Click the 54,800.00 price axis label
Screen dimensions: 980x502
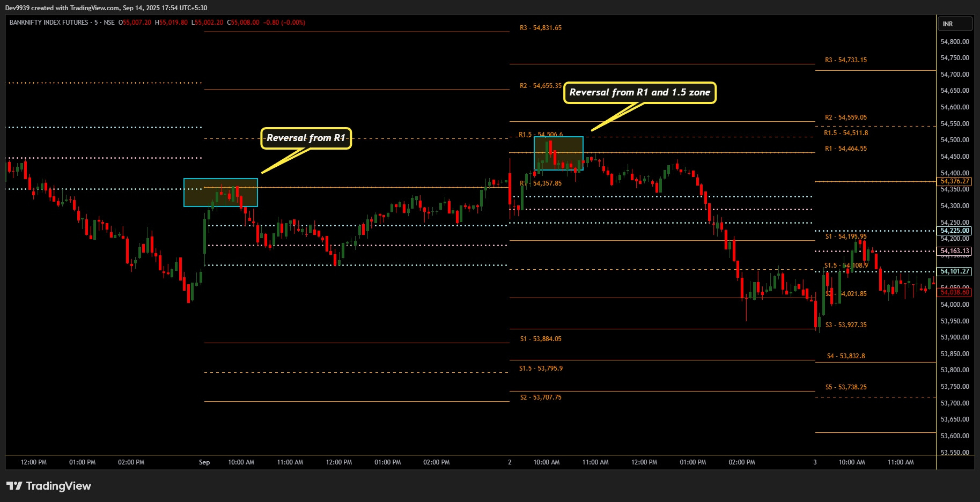pos(955,42)
